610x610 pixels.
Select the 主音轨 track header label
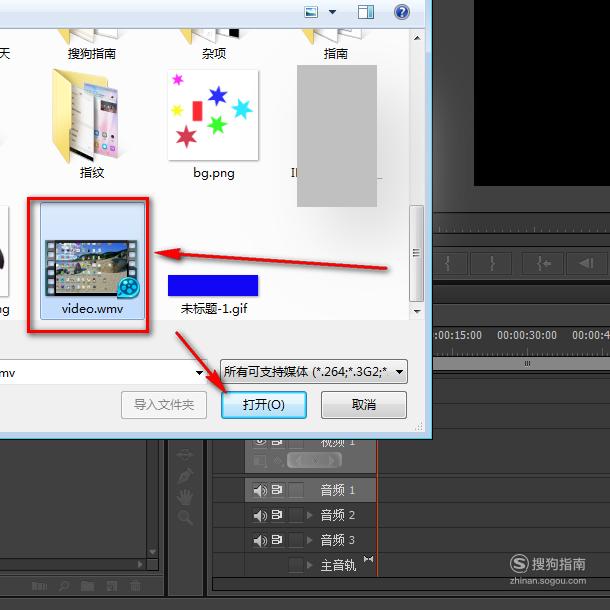(338, 565)
